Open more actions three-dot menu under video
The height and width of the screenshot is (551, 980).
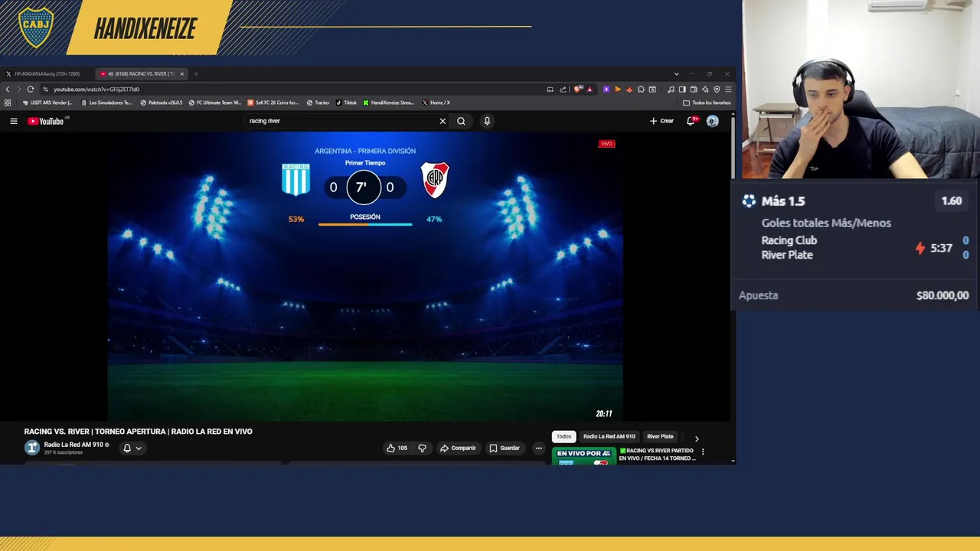click(539, 448)
